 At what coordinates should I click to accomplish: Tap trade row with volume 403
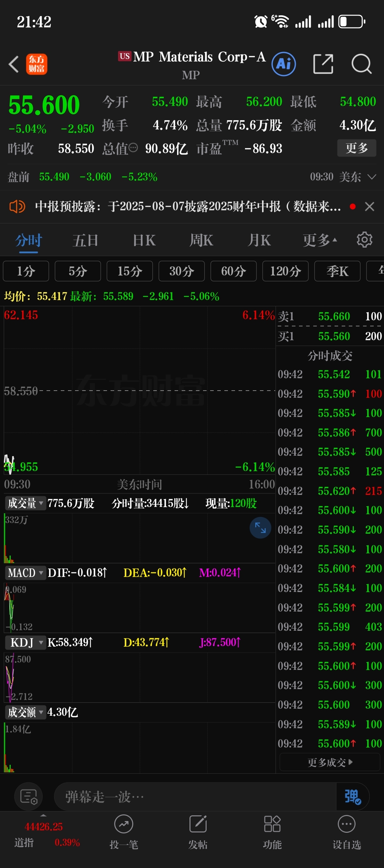coord(330,627)
